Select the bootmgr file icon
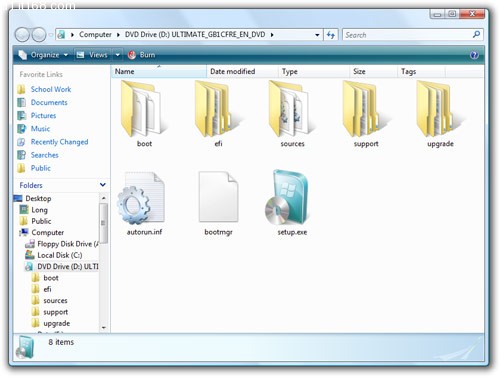This screenshot has width=500, height=377. click(218, 197)
